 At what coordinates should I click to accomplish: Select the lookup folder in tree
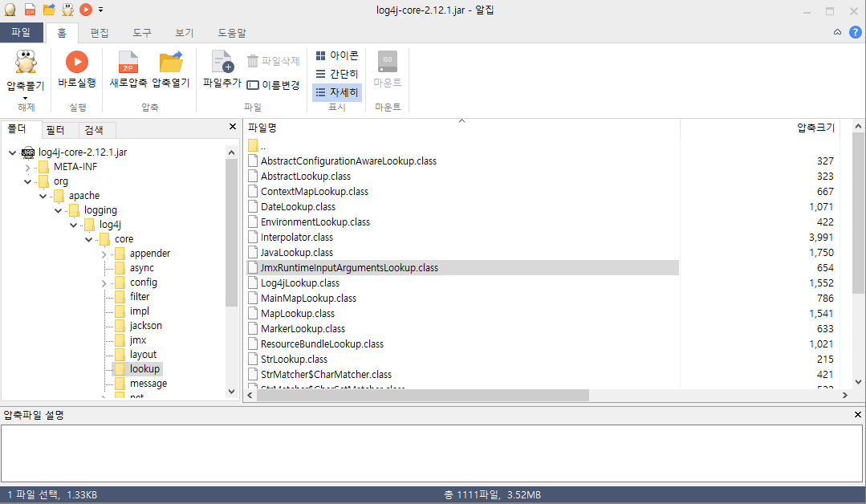click(x=144, y=368)
